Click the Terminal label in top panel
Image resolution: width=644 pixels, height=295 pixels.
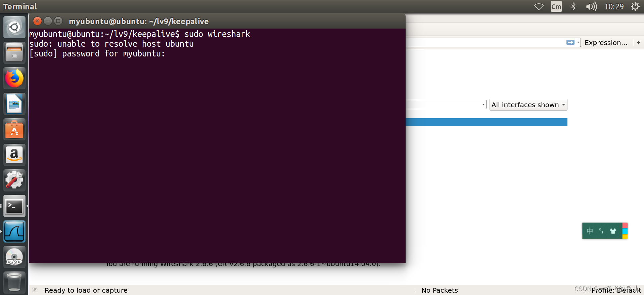point(20,6)
